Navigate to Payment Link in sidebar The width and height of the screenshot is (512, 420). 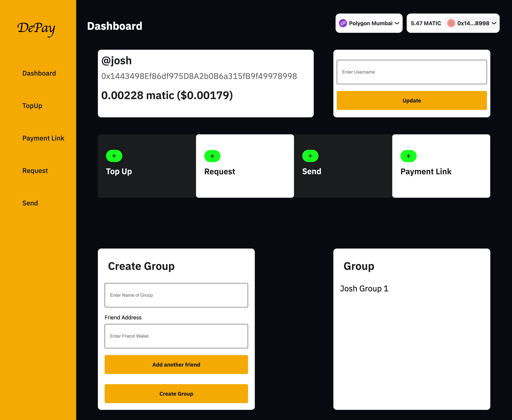(x=43, y=138)
